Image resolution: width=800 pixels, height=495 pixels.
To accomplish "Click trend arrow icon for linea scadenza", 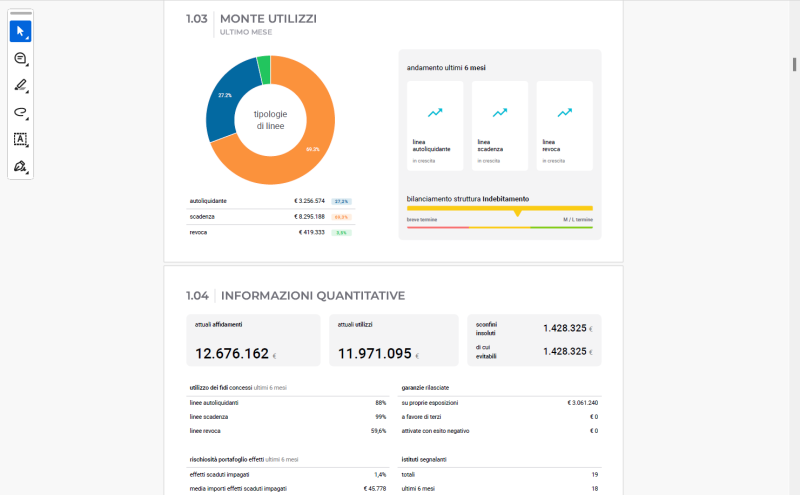I will (x=500, y=113).
